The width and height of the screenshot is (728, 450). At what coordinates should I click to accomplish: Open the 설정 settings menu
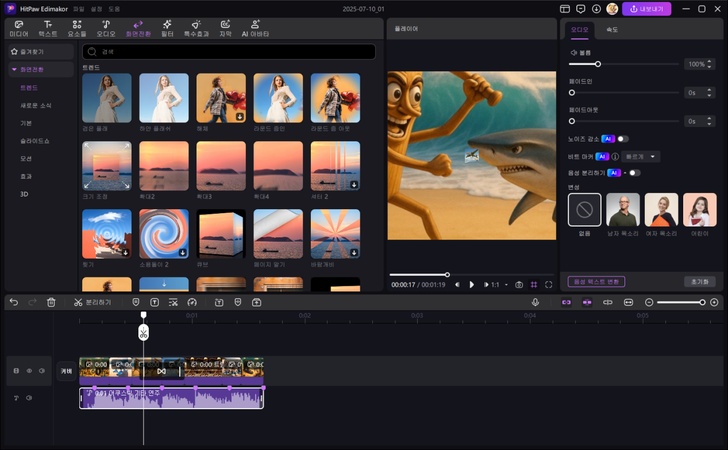[97, 9]
